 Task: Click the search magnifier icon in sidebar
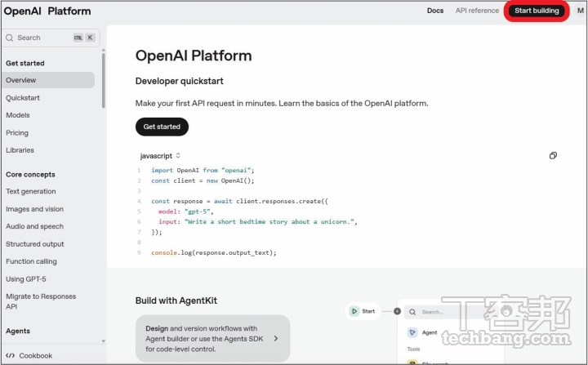point(9,38)
